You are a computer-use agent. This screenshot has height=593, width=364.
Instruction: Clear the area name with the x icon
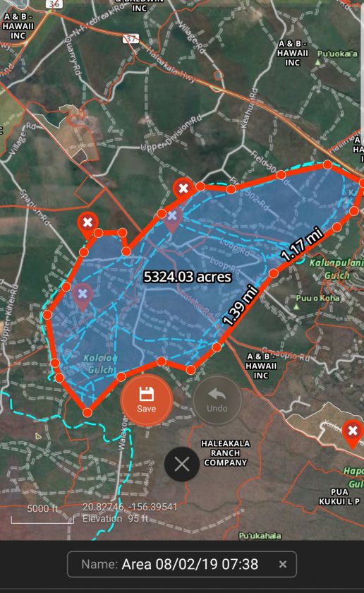pos(282,564)
